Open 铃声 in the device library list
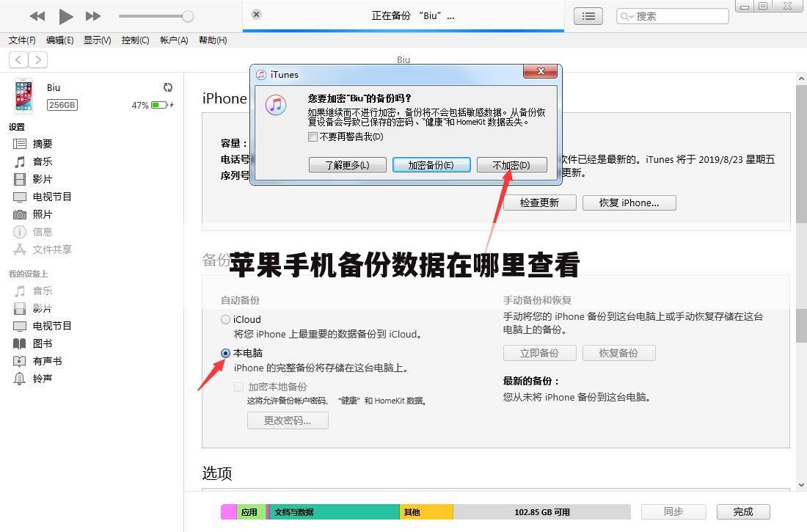The width and height of the screenshot is (807, 532). pyautogui.click(x=43, y=378)
